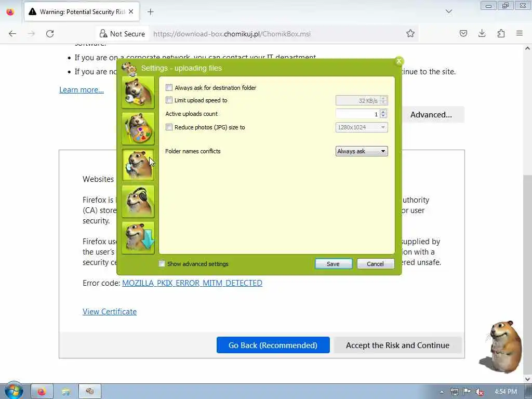Open Windows Explorer from taskbar
This screenshot has height=399, width=532.
point(66,392)
